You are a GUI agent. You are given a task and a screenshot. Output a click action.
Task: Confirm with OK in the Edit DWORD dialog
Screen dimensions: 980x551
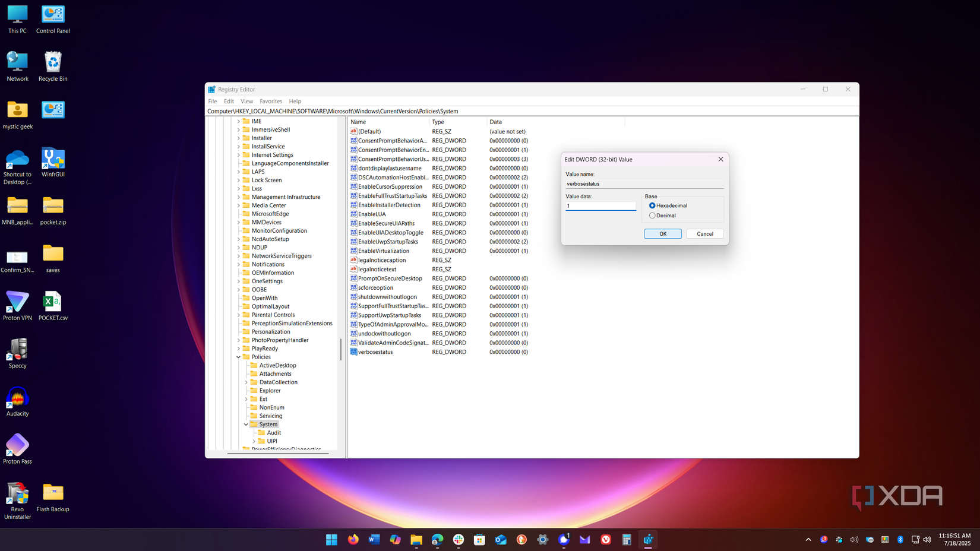click(662, 233)
